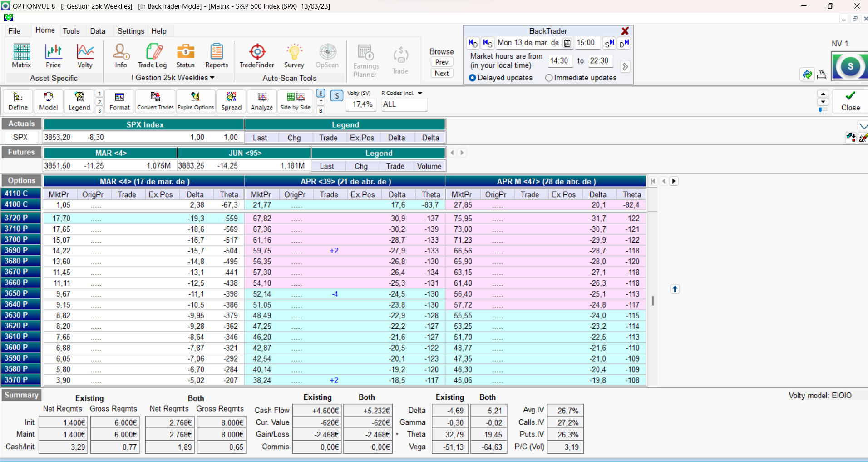Open the Survey scan tool
Screen dimensions: 868x462
coord(294,56)
